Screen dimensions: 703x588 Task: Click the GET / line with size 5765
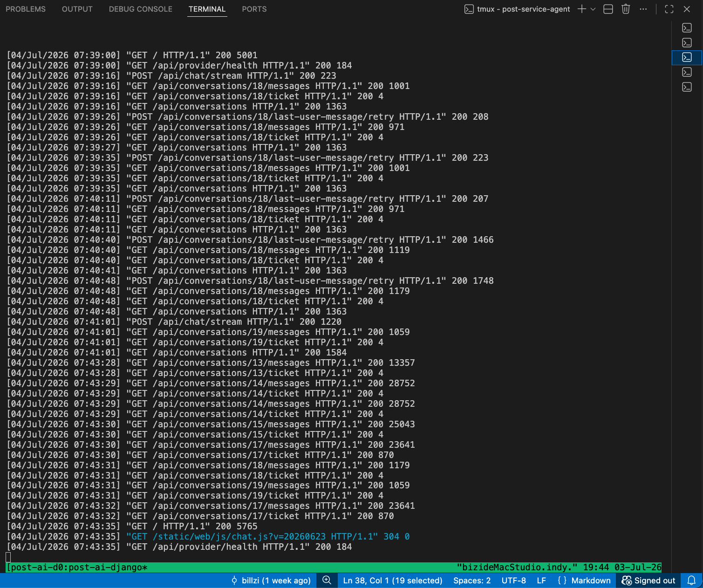(x=132, y=526)
